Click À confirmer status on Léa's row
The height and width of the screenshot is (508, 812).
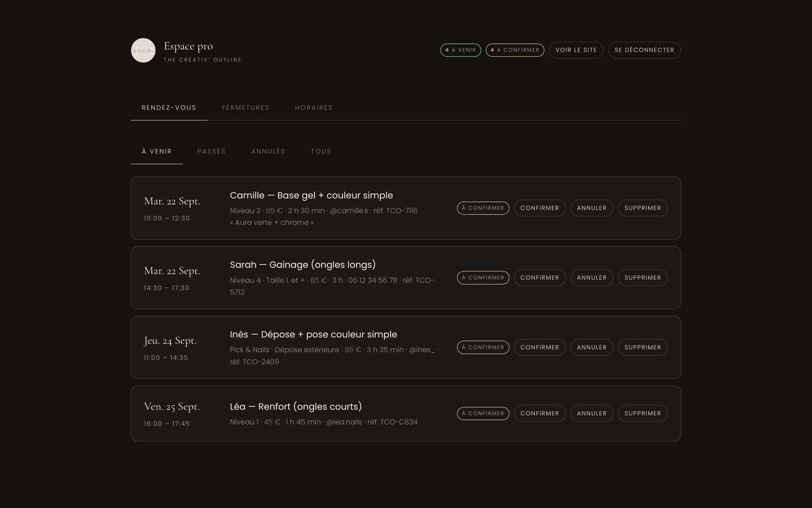click(483, 414)
